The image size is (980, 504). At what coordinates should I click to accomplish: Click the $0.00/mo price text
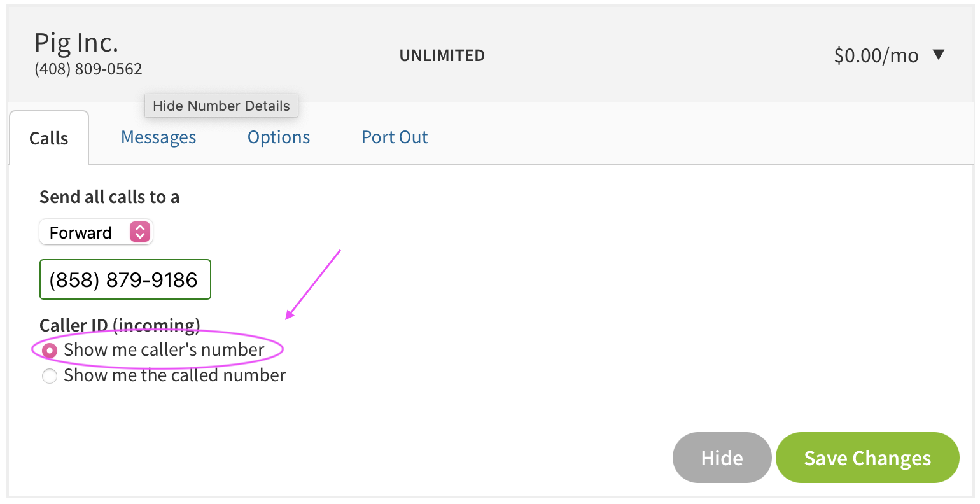click(876, 55)
